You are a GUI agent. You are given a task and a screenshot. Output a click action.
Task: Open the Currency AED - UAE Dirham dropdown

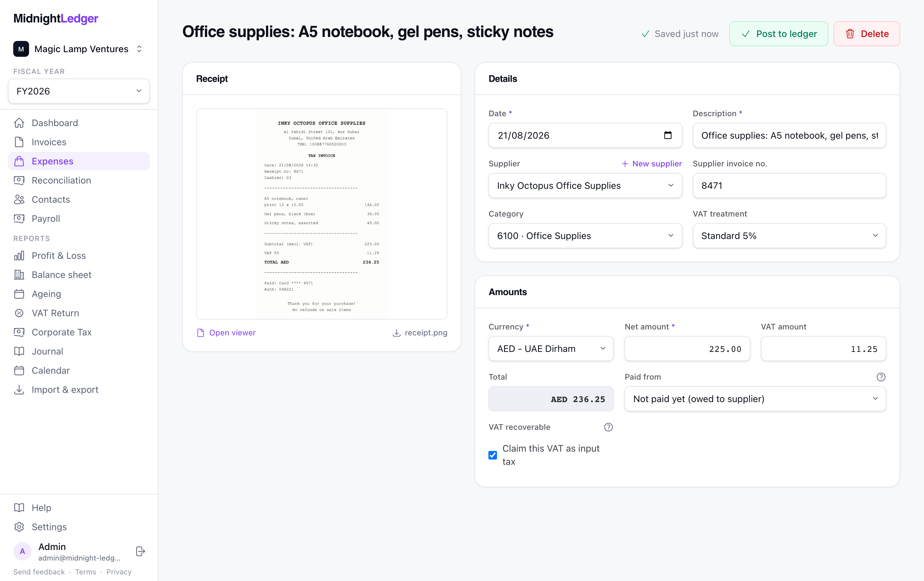pyautogui.click(x=551, y=349)
